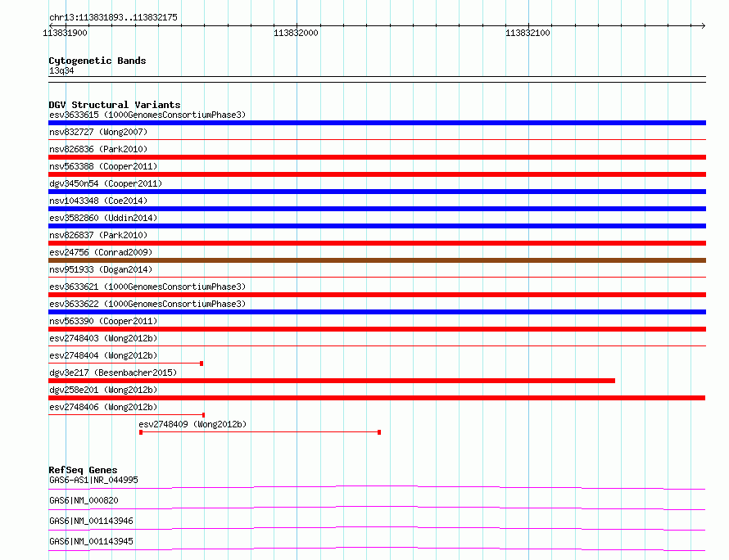The height and width of the screenshot is (560, 729).
Task: Click the end marker of esv2748406 feature
Action: click(x=204, y=415)
